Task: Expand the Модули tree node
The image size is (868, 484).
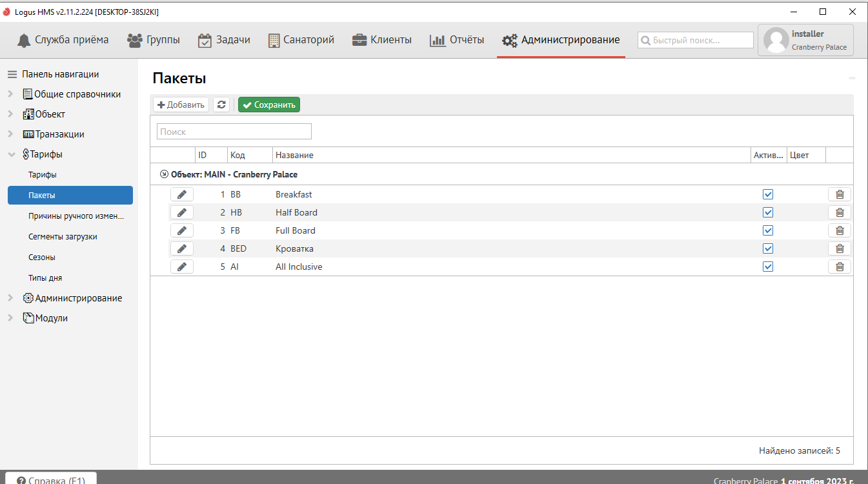Action: 10,318
